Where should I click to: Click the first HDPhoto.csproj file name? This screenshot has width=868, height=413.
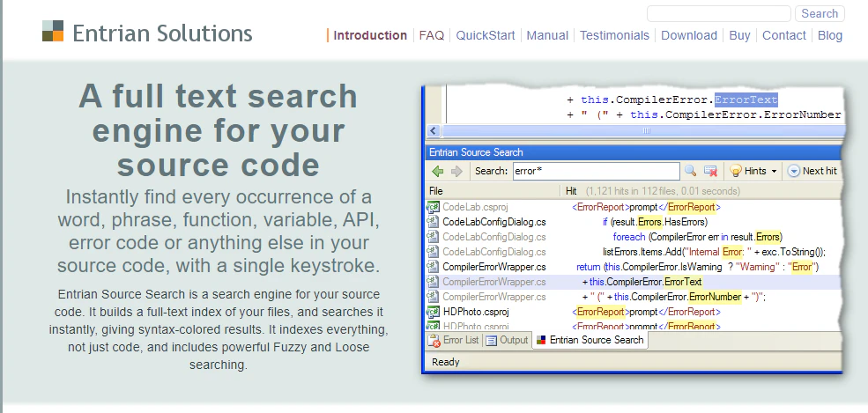click(x=476, y=312)
